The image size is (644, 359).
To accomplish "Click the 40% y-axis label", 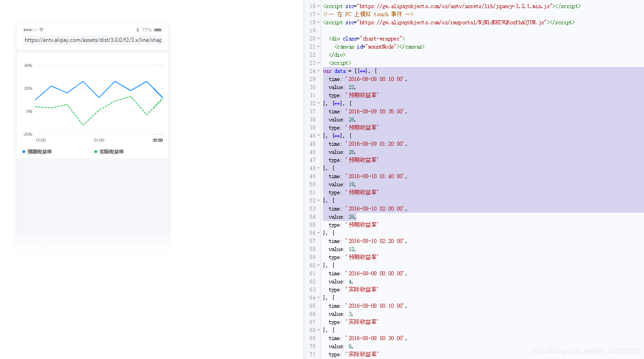I will pos(28,66).
